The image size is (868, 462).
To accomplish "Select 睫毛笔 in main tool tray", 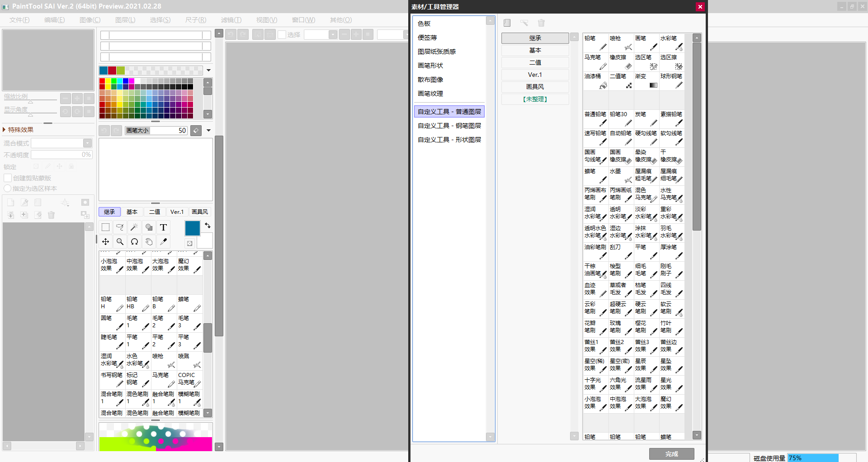I will click(x=112, y=342).
